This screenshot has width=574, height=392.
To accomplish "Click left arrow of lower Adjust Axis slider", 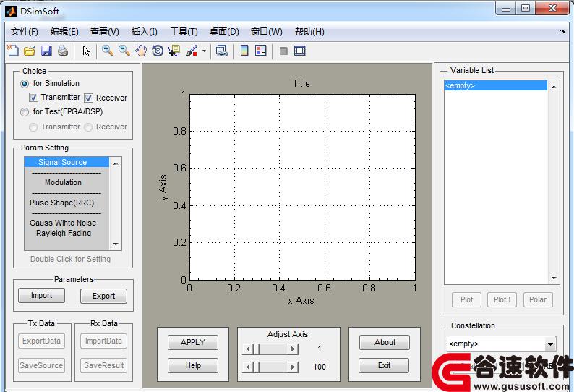I will [248, 367].
